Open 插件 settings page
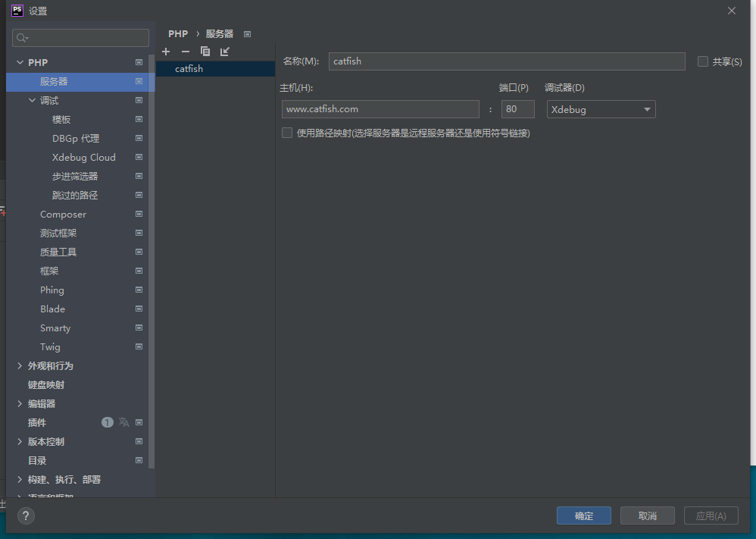 point(37,423)
